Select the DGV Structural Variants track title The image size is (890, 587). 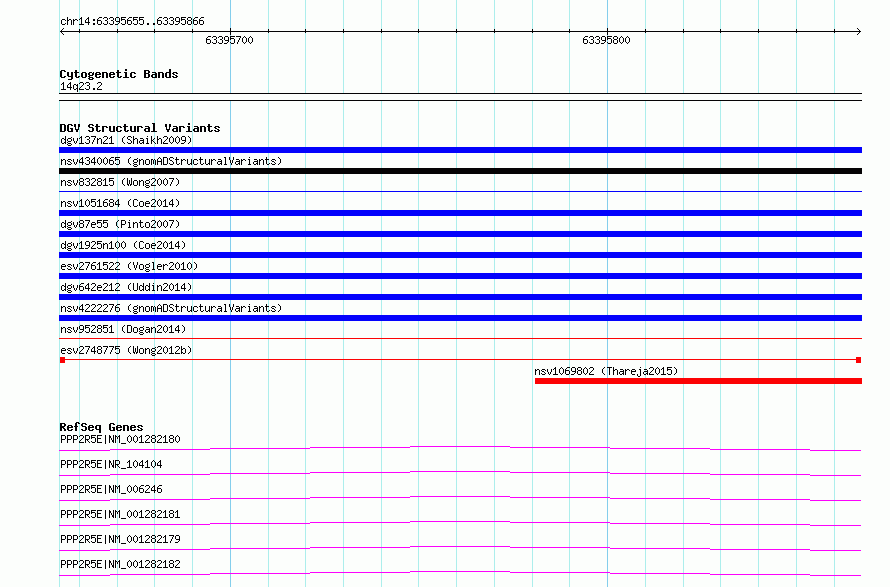coord(140,128)
